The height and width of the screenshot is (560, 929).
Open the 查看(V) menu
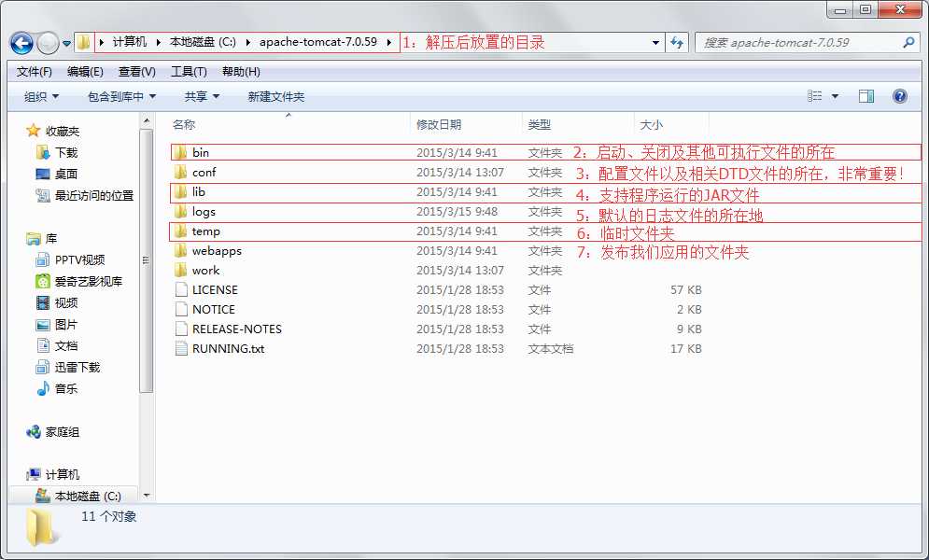[137, 72]
